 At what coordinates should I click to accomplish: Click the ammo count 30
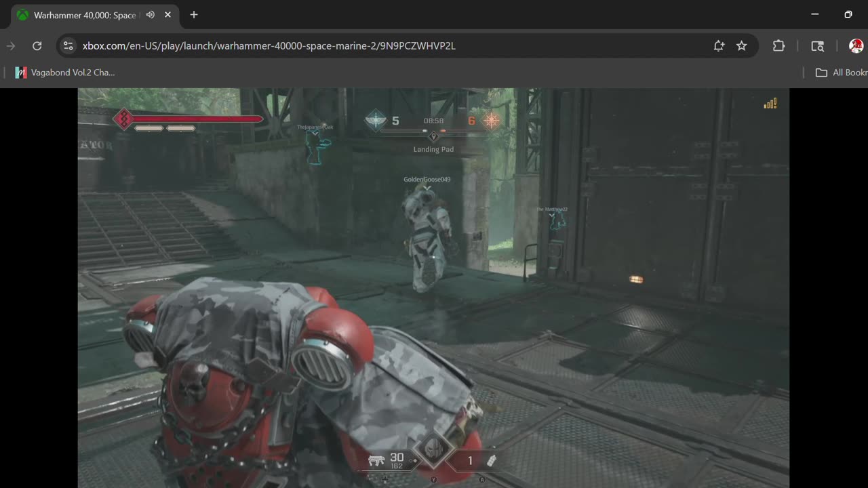click(397, 457)
